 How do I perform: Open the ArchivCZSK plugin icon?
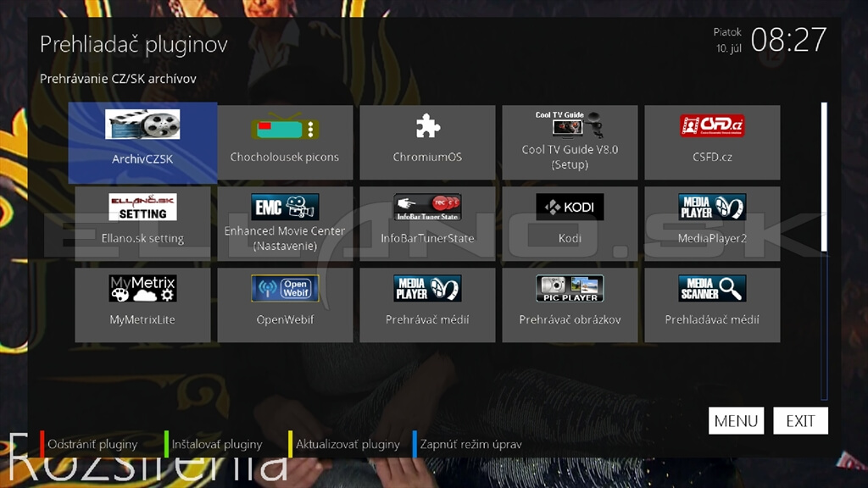pos(142,124)
